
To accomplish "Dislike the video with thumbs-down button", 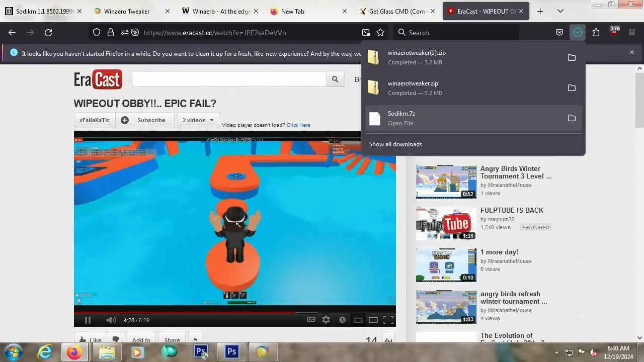I will point(115,340).
